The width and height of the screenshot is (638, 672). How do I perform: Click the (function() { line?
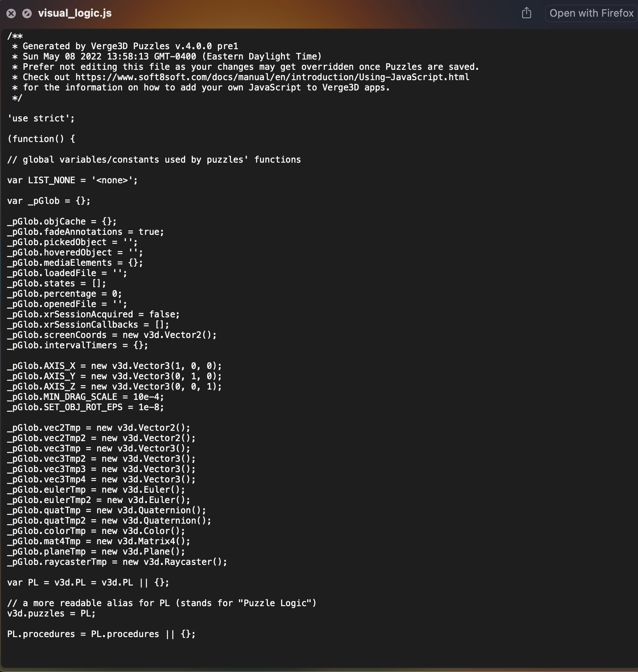[41, 139]
